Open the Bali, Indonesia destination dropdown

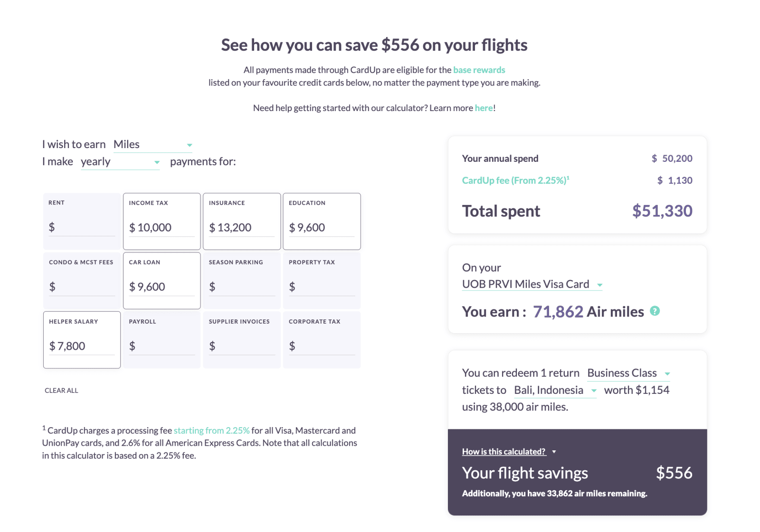555,391
